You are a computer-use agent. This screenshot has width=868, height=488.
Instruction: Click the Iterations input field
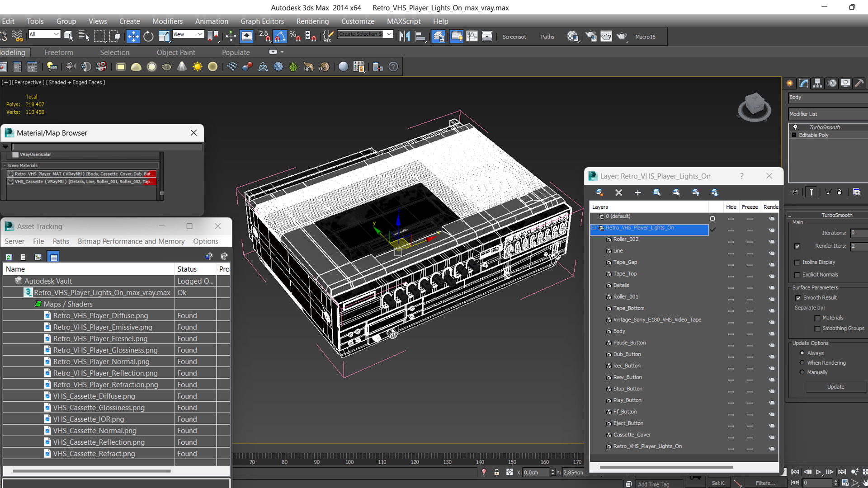click(x=859, y=233)
